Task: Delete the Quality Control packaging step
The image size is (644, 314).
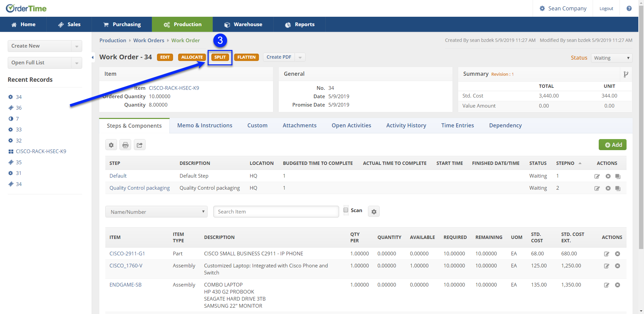Action: tap(608, 188)
